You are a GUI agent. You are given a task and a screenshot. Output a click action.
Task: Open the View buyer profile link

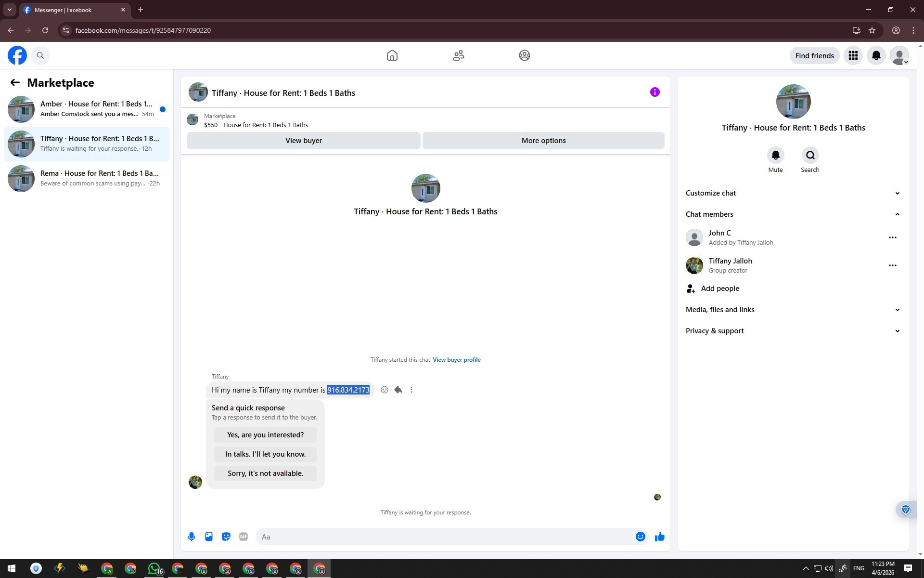457,360
